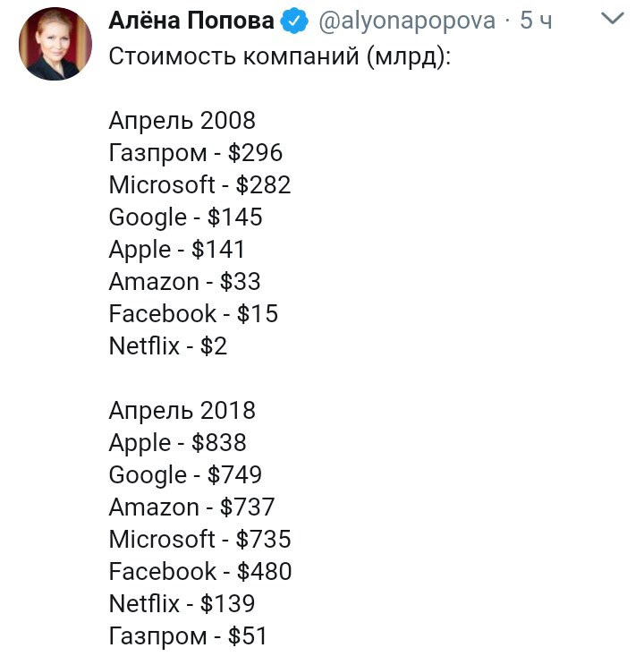Select the "Газпром - $296" line
The height and width of the screenshot is (665, 644).
[195, 153]
